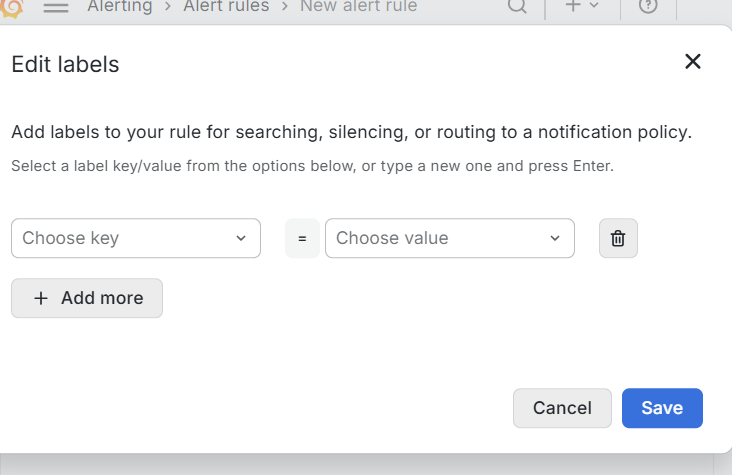Open the Choose key dropdown
The image size is (732, 475).
tap(136, 238)
